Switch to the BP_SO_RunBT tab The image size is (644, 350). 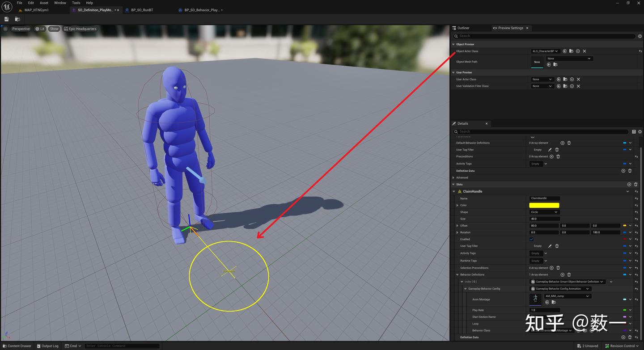[x=142, y=10]
